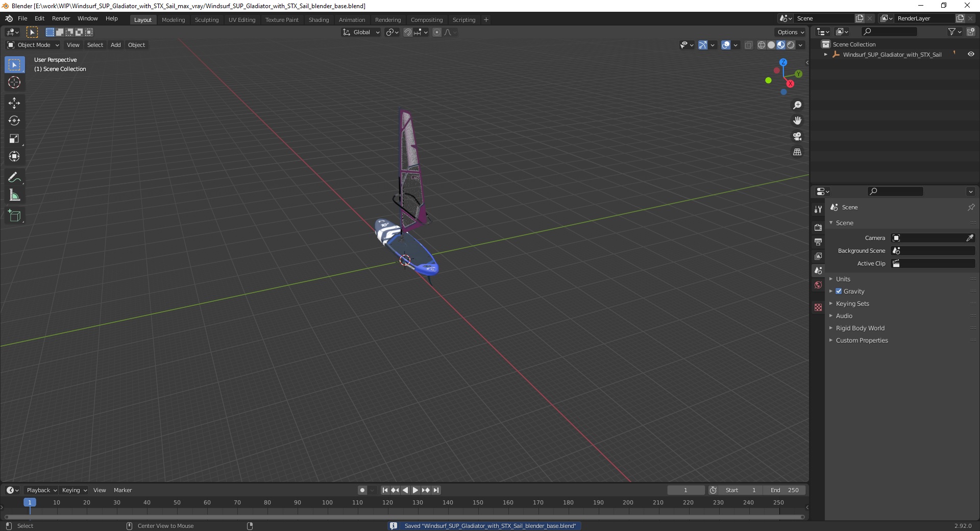Open the Global transform orientation dropdown
Viewport: 980px width, 531px height.
click(361, 32)
